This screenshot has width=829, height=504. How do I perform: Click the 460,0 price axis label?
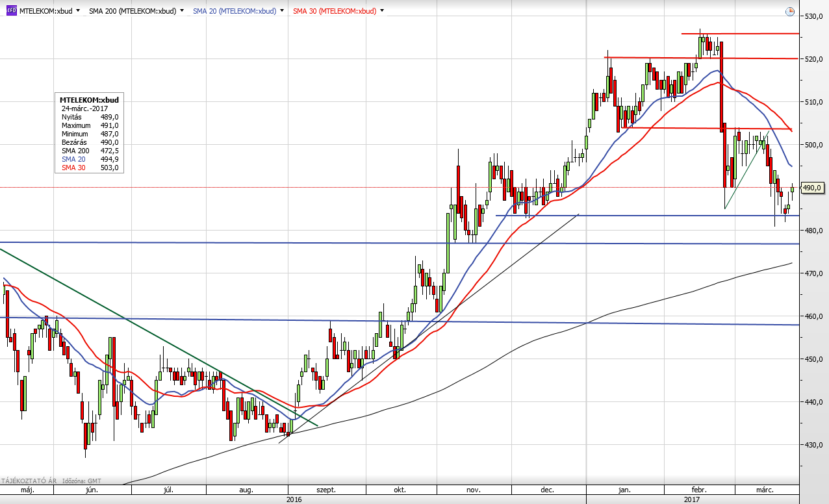815,316
